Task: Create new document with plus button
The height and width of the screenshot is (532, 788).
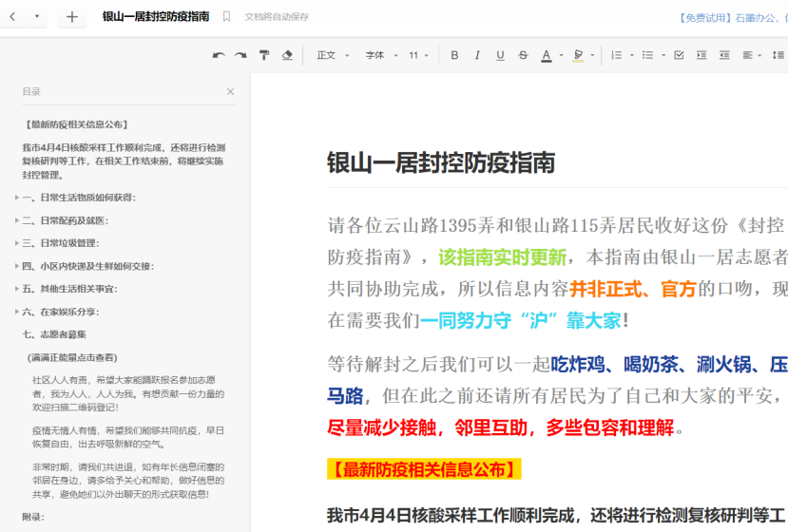Action: click(72, 17)
